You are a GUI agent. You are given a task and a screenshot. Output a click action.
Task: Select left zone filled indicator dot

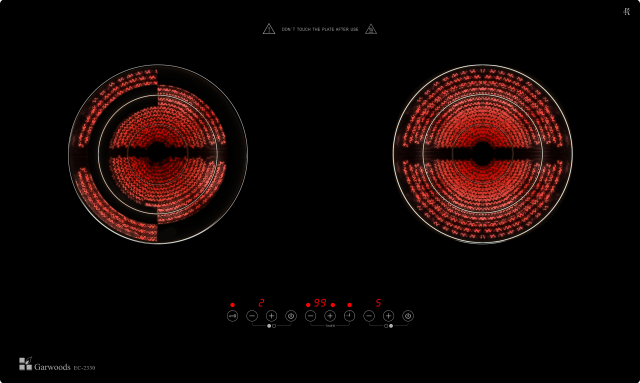pyautogui.click(x=269, y=326)
